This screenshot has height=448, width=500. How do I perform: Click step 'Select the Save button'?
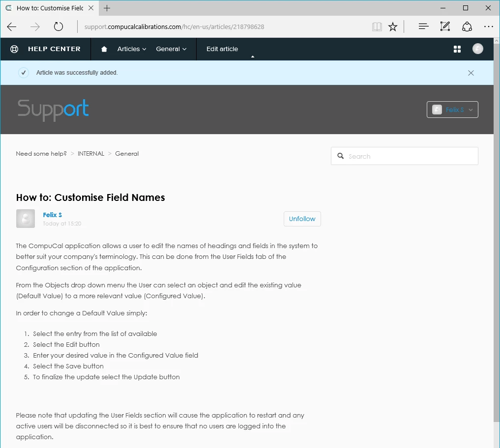pos(68,366)
